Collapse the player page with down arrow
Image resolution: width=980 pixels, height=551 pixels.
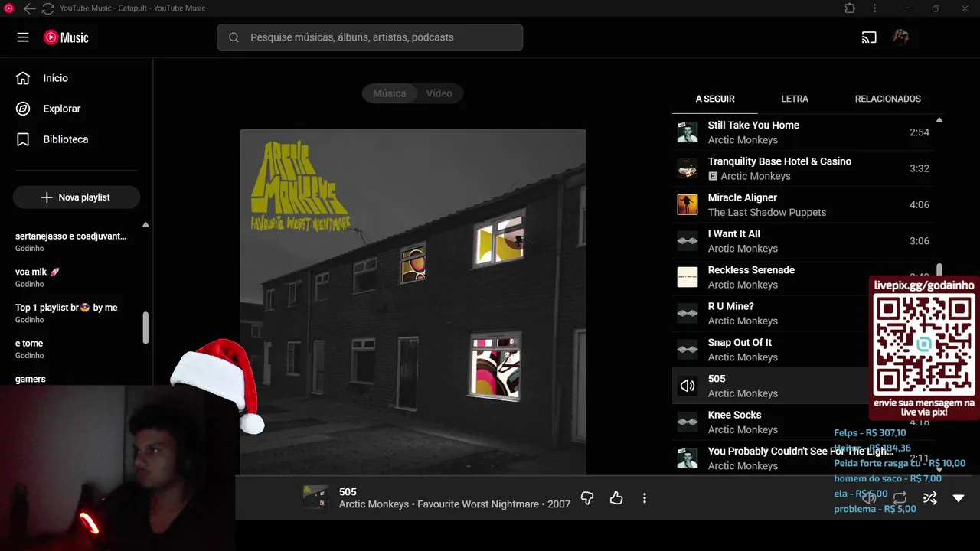tap(959, 498)
